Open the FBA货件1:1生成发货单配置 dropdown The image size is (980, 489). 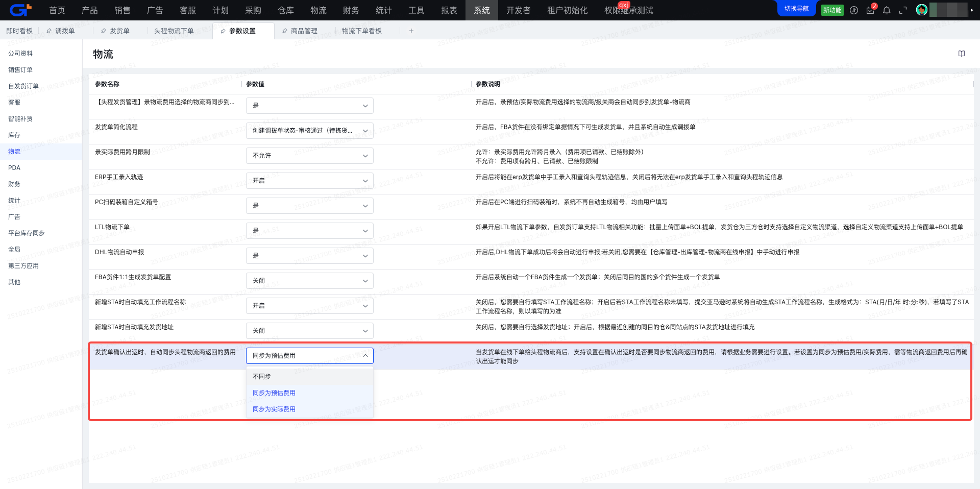310,281
